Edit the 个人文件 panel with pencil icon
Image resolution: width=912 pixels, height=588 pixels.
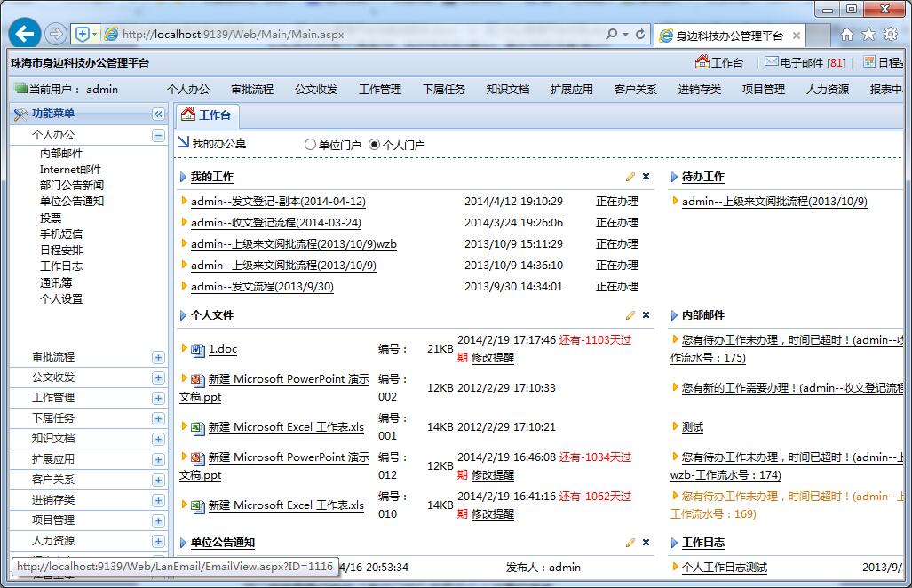click(x=630, y=315)
